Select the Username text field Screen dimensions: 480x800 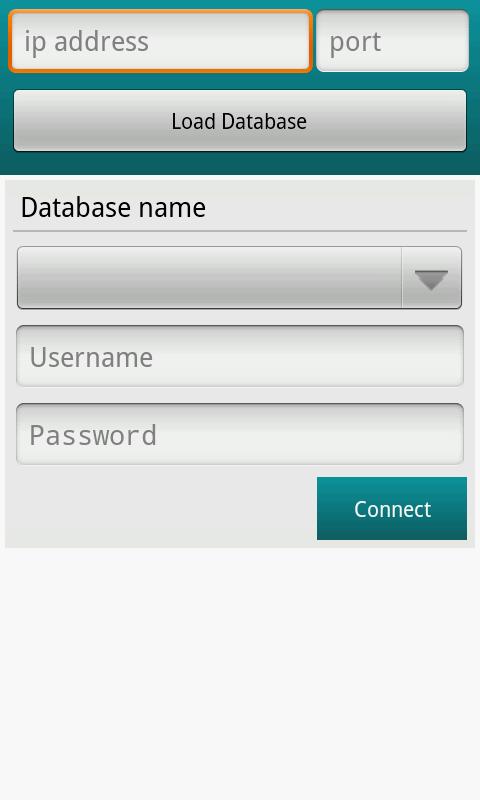coord(240,356)
